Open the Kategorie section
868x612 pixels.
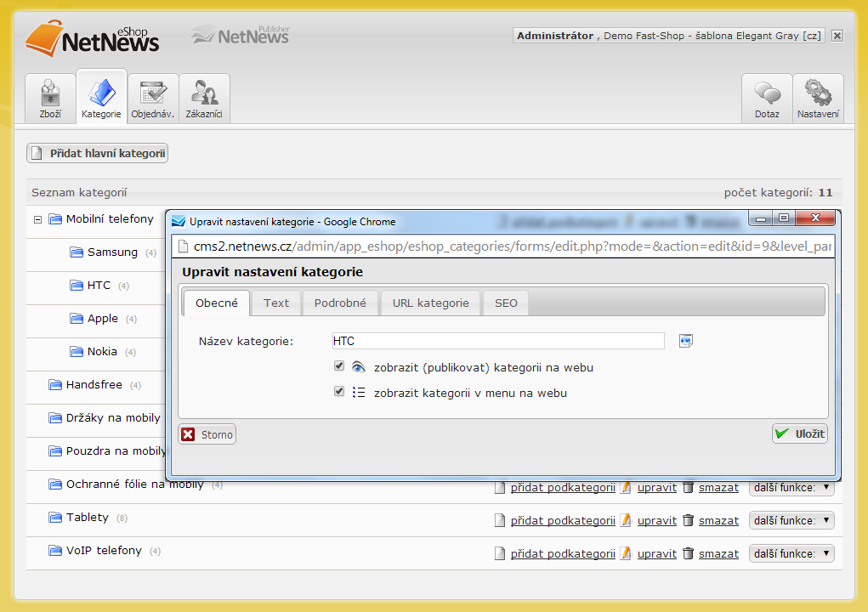pyautogui.click(x=101, y=98)
